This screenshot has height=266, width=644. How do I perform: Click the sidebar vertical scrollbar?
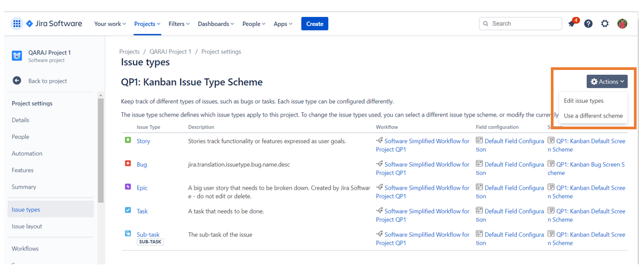click(x=101, y=150)
